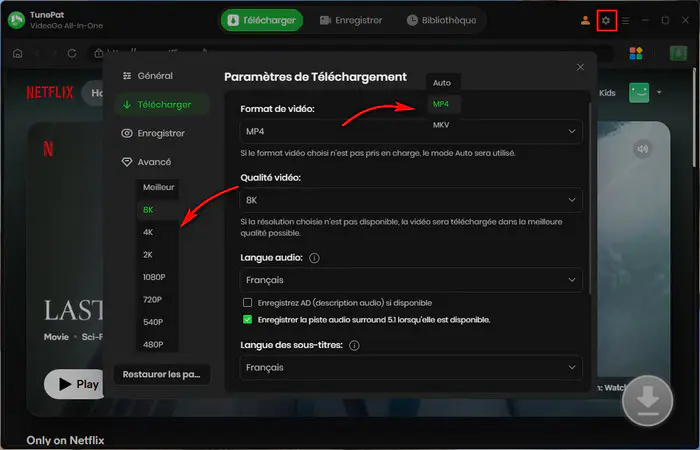Click the site lock icon in the address bar
Screen dimensions: 700x450
pos(99,54)
